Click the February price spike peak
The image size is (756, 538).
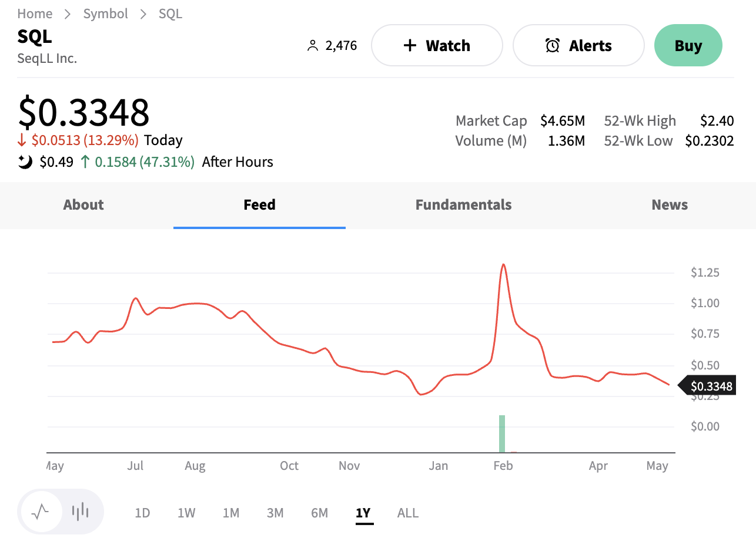tap(503, 265)
